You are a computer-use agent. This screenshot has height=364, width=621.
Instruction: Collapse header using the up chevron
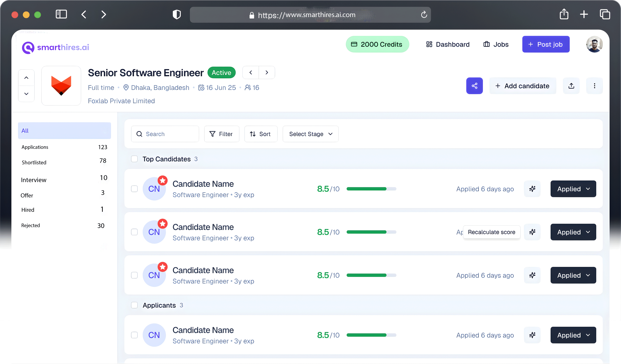tap(26, 78)
